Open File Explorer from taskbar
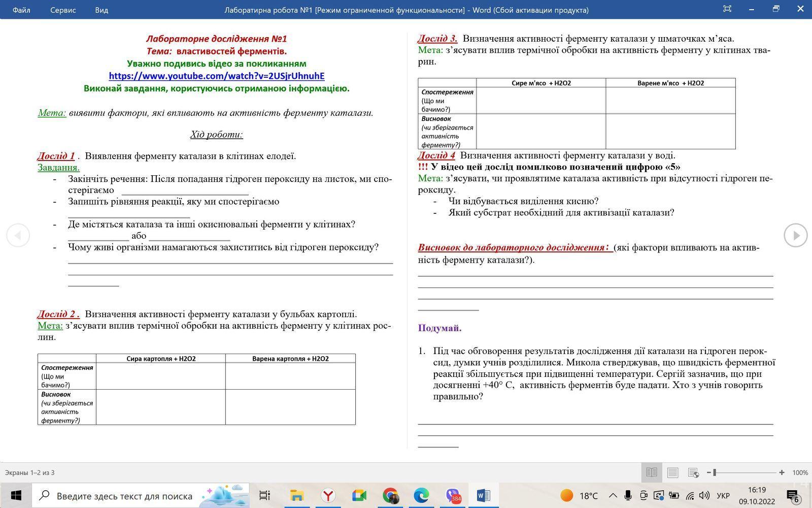Screen dimensions: 812x508 [x=296, y=495]
